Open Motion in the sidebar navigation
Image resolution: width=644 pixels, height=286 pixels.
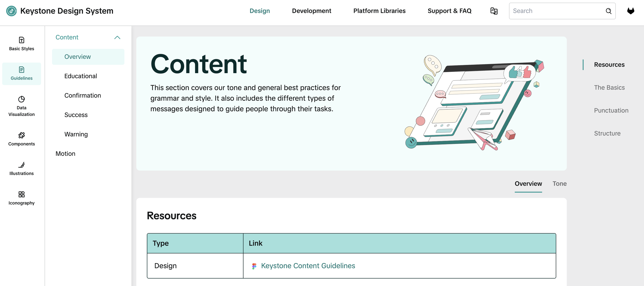pyautogui.click(x=65, y=154)
